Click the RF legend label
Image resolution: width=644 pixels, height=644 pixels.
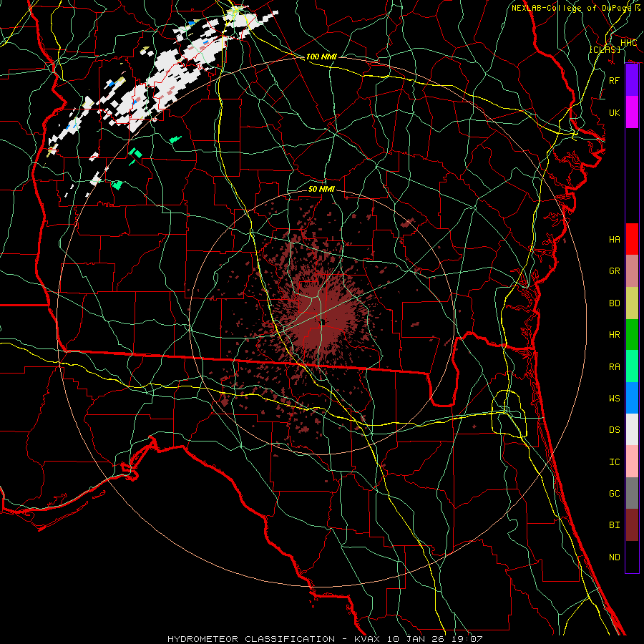click(614, 80)
